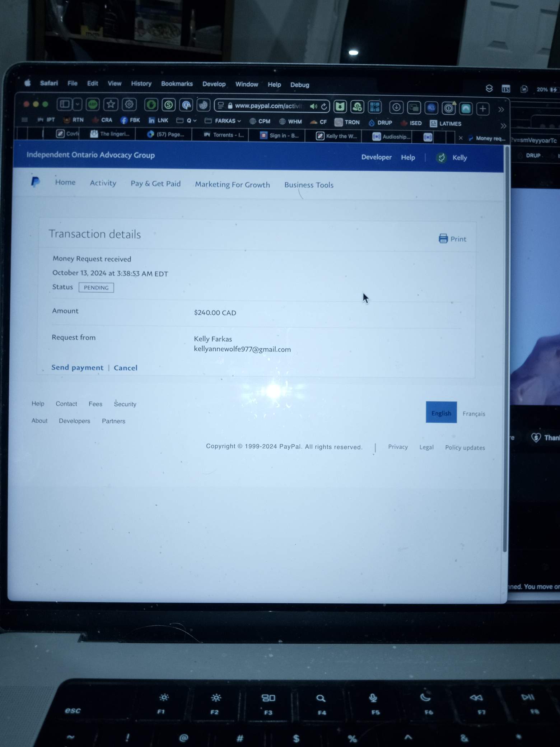Image resolution: width=560 pixels, height=747 pixels.
Task: Open the Privacy link
Action: [x=398, y=447]
